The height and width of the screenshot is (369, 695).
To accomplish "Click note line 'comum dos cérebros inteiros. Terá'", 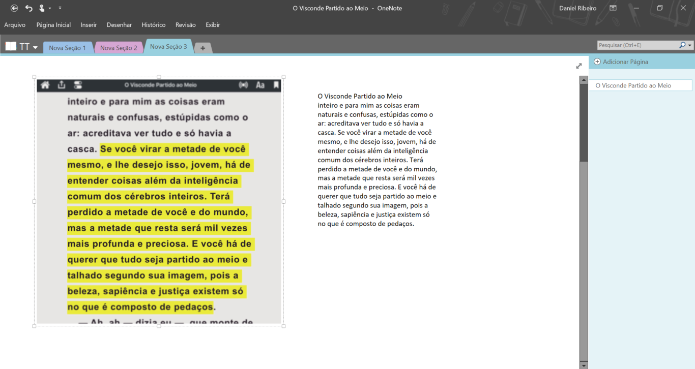I will pyautogui.click(x=371, y=160).
